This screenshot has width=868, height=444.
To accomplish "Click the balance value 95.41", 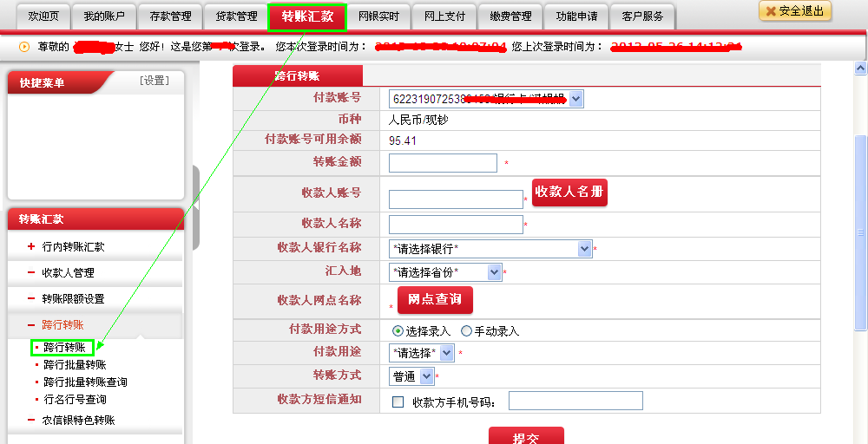I will 403,141.
